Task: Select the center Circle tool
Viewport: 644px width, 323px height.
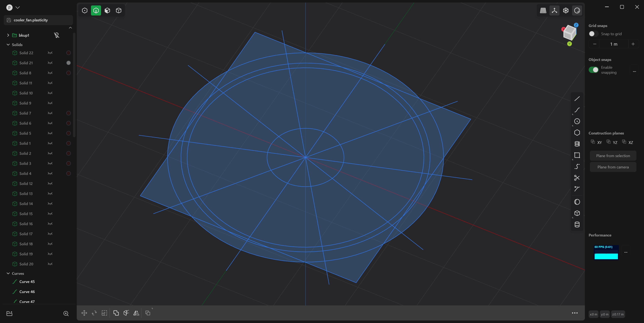Action: (577, 121)
